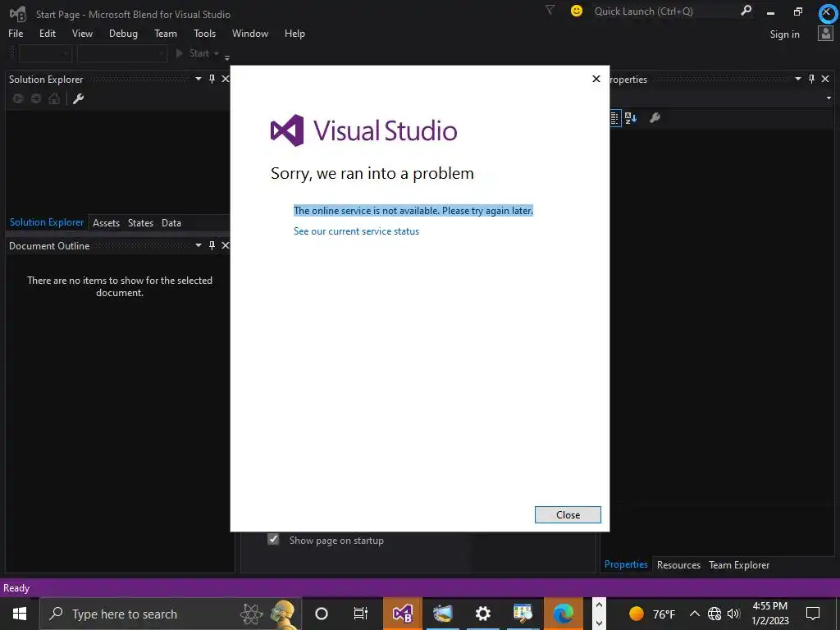The height and width of the screenshot is (630, 840).
Task: Open the Action Center notification icon
Action: [x=813, y=614]
